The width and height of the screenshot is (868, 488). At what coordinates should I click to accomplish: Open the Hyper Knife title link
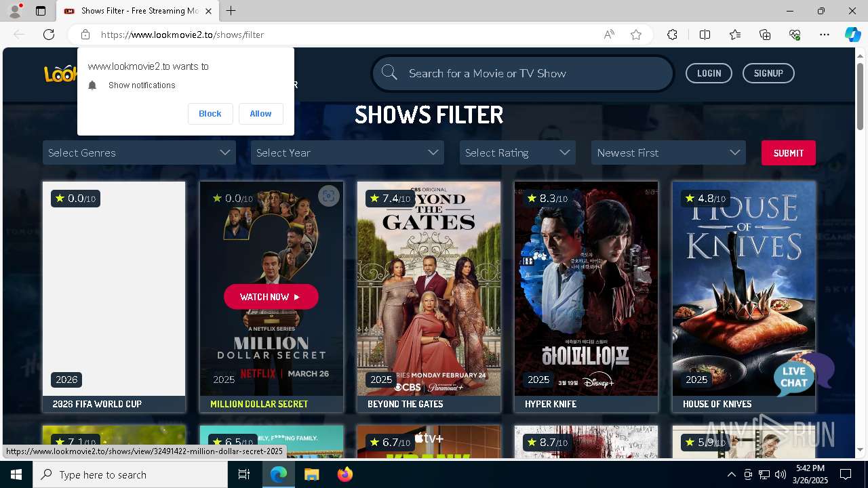click(551, 404)
